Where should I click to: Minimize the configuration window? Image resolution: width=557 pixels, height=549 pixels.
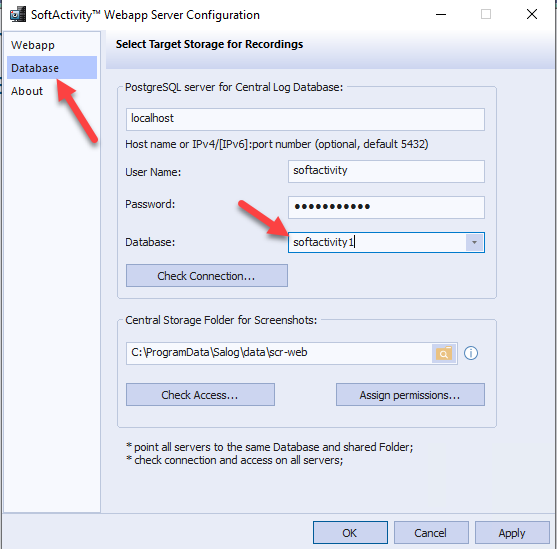(441, 15)
